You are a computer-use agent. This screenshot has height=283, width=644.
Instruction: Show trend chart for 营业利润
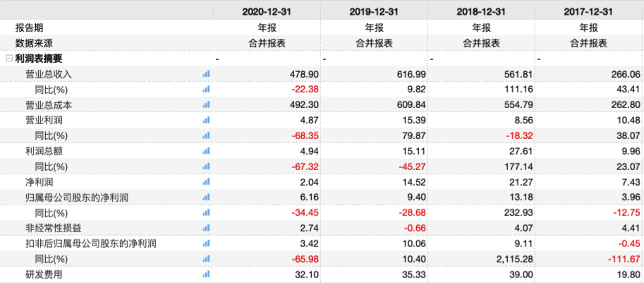pyautogui.click(x=207, y=120)
